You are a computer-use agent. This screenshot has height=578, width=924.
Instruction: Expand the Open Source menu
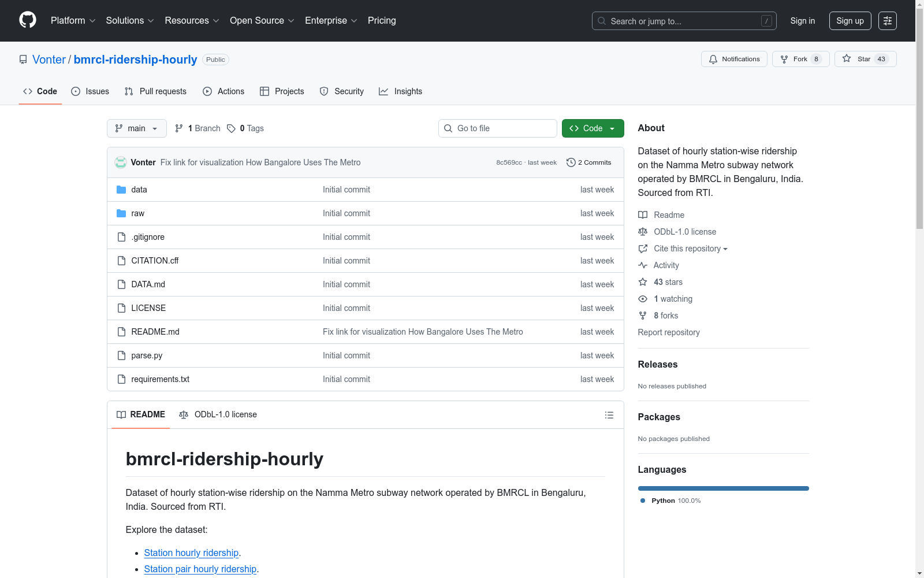262,21
